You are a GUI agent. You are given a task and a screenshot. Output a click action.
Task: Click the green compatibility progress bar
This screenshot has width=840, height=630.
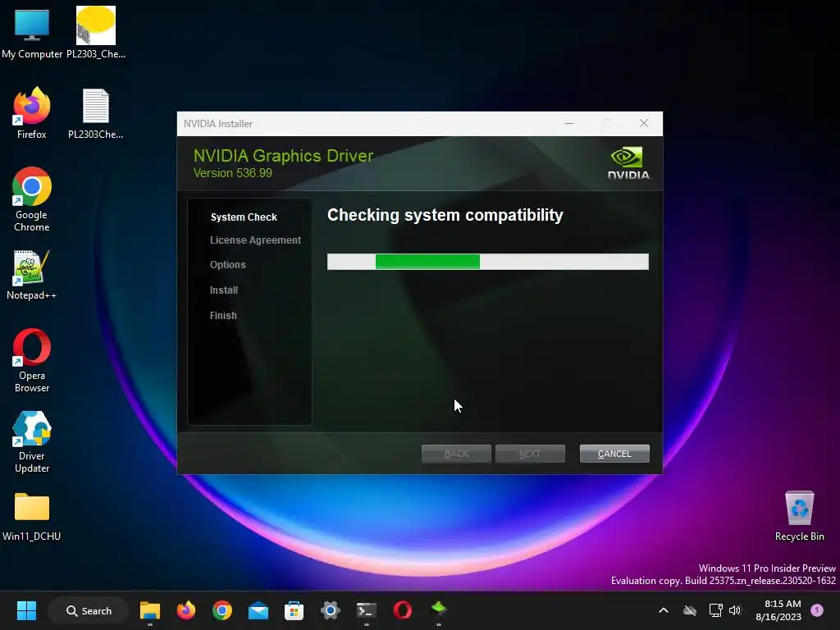[x=488, y=262]
